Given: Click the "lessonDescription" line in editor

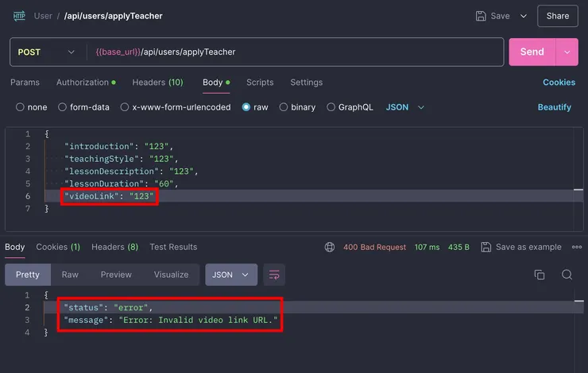Looking at the screenshot, I should (x=131, y=171).
